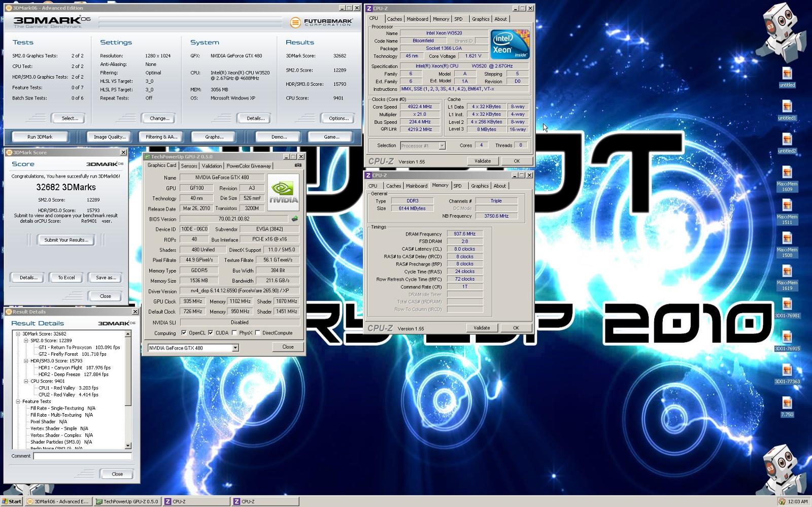This screenshot has height=507, width=812.
Task: Open the 7.750 desktop file
Action: point(787,407)
